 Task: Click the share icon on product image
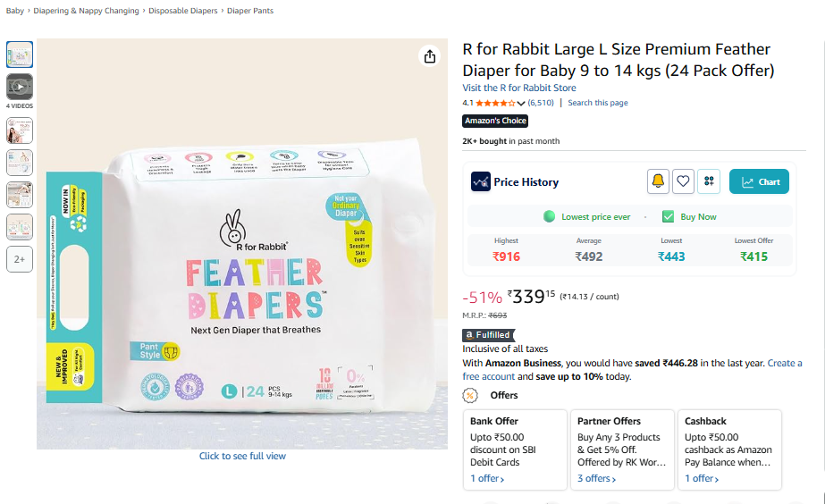pyautogui.click(x=430, y=56)
